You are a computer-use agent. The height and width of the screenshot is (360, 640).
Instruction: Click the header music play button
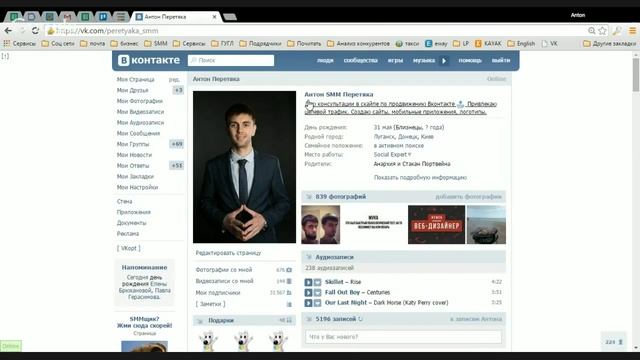[444, 61]
